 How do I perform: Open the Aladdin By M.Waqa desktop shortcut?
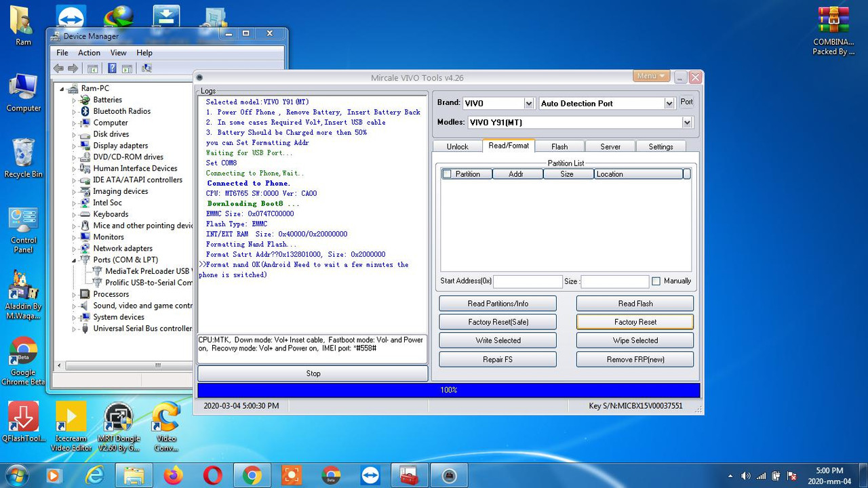(x=23, y=285)
